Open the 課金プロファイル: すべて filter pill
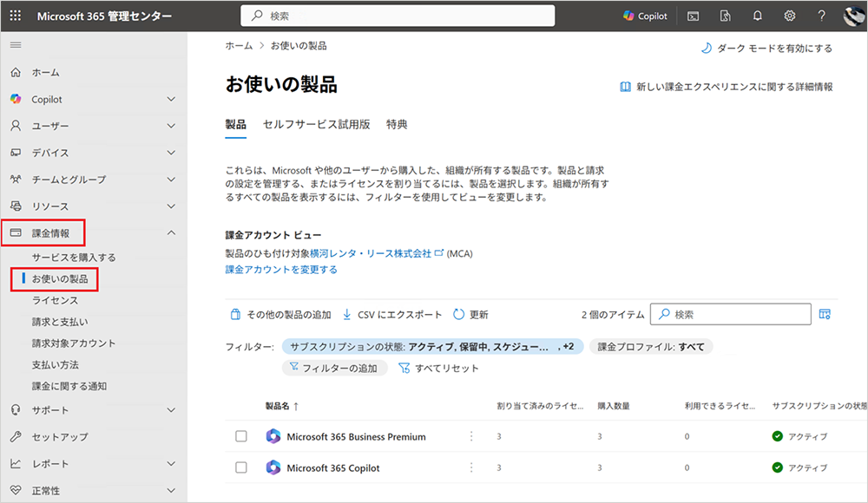868x503 pixels. (651, 347)
